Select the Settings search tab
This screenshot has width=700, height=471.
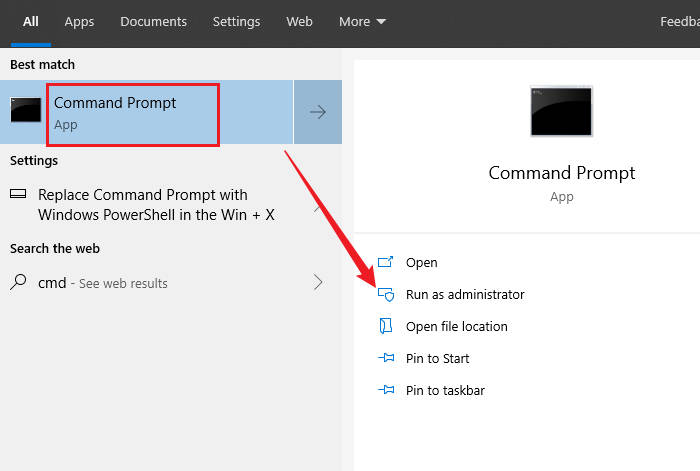[x=236, y=21]
